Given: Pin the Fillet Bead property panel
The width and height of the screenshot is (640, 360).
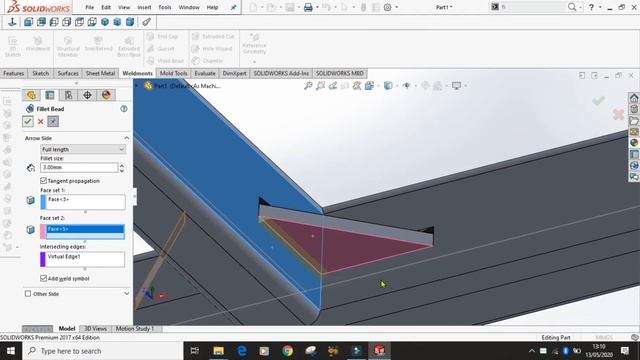Looking at the screenshot, I should (53, 121).
